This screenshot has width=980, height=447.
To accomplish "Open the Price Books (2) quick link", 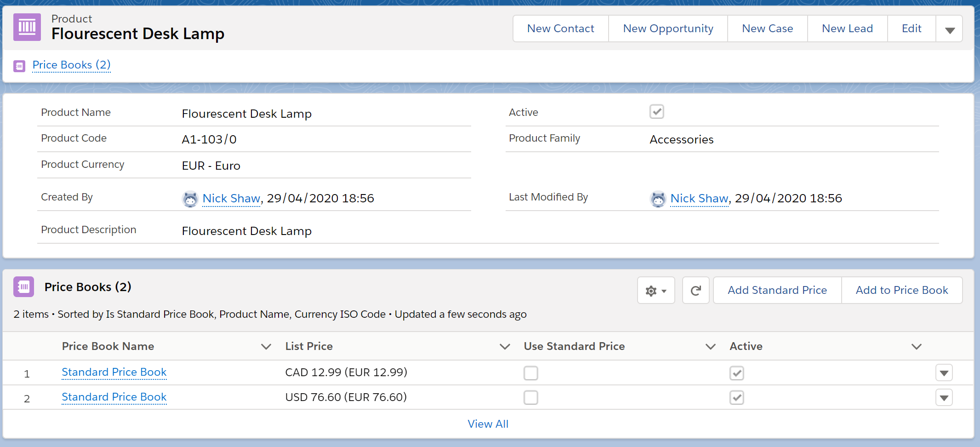I will (x=71, y=65).
